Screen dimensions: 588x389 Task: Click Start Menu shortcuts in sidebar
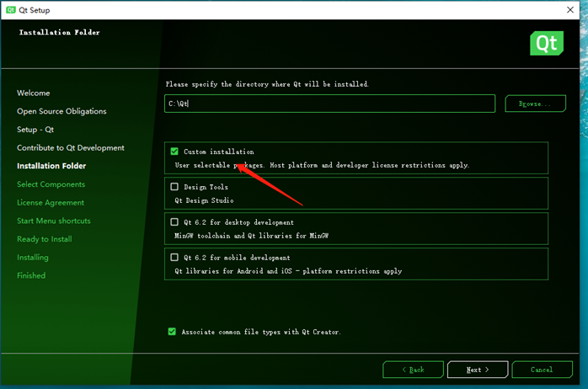tap(54, 221)
